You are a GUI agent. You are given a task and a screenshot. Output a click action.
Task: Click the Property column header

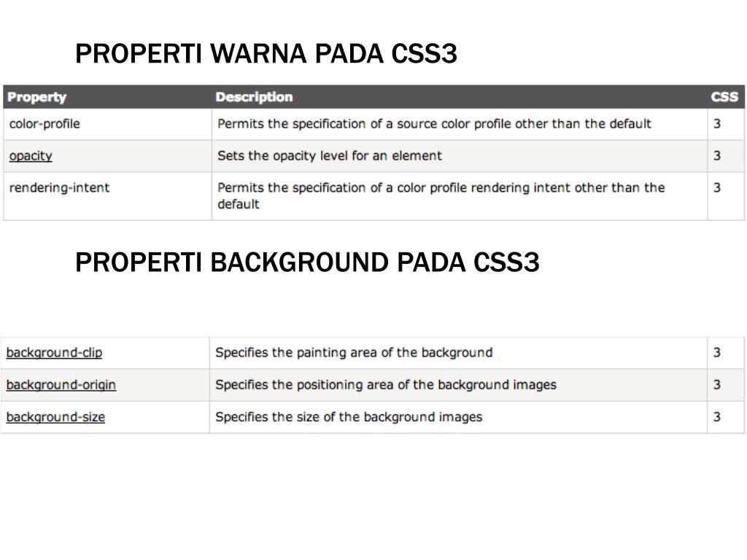point(37,97)
